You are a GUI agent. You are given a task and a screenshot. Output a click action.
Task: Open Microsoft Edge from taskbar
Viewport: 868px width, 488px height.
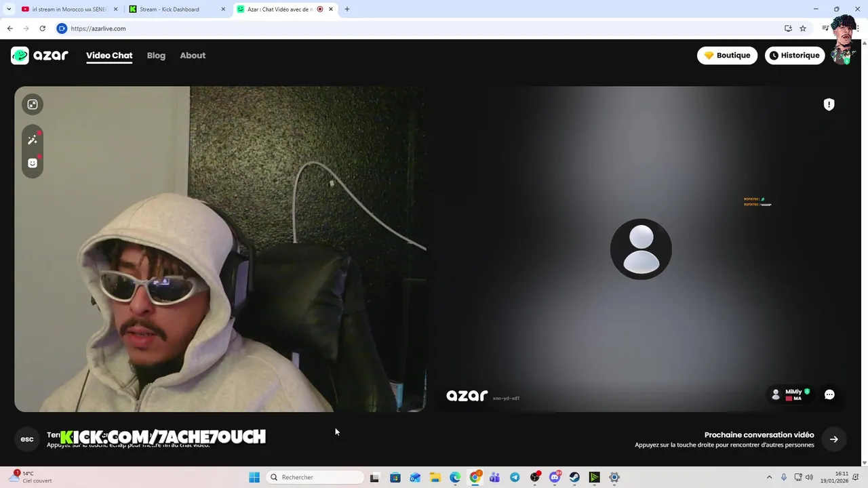tap(455, 477)
